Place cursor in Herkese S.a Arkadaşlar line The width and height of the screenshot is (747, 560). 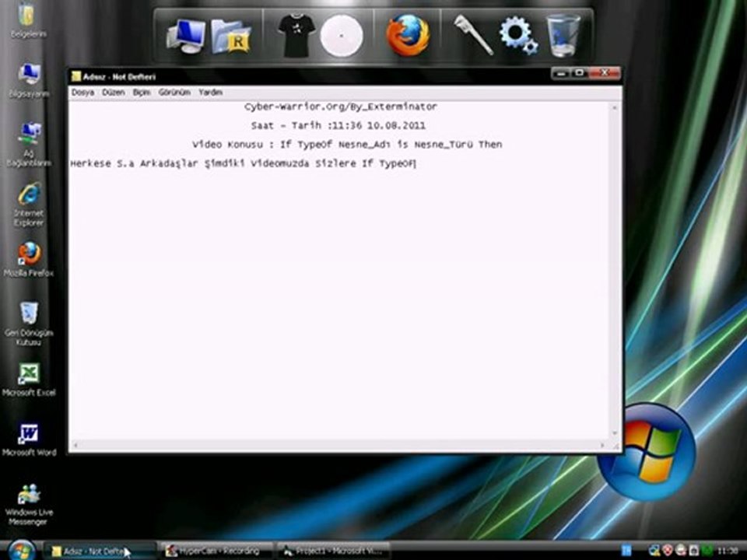243,163
